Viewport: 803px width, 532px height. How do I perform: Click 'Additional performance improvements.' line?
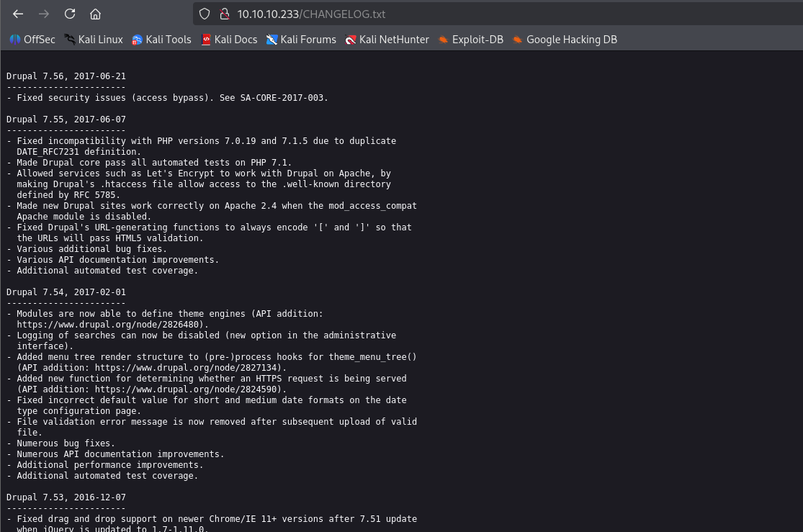pyautogui.click(x=104, y=465)
